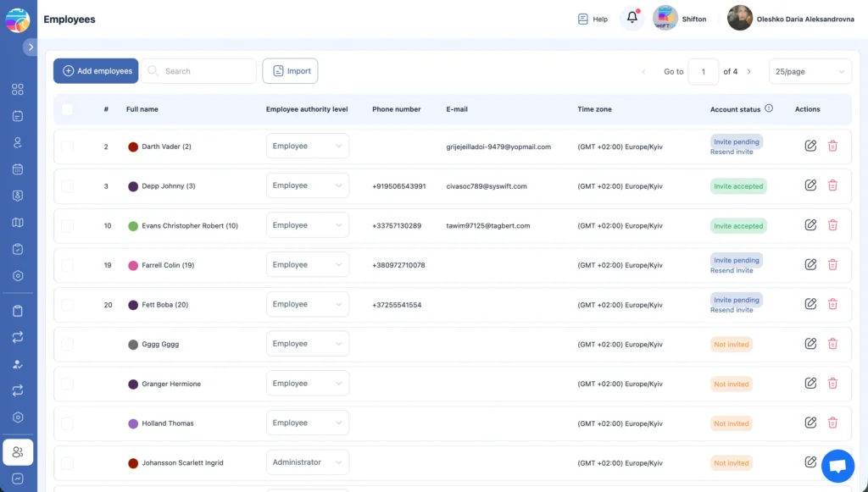The height and width of the screenshot is (492, 868).
Task: Open the chat bubble in the bottom corner
Action: pos(837,466)
